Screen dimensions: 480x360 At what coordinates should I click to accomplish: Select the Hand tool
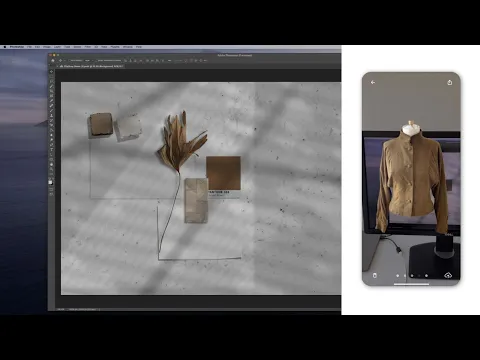[51, 165]
